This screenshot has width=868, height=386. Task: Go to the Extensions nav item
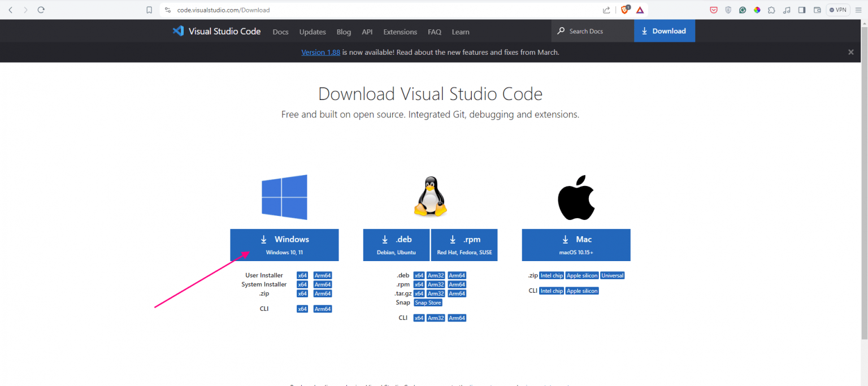pos(400,32)
